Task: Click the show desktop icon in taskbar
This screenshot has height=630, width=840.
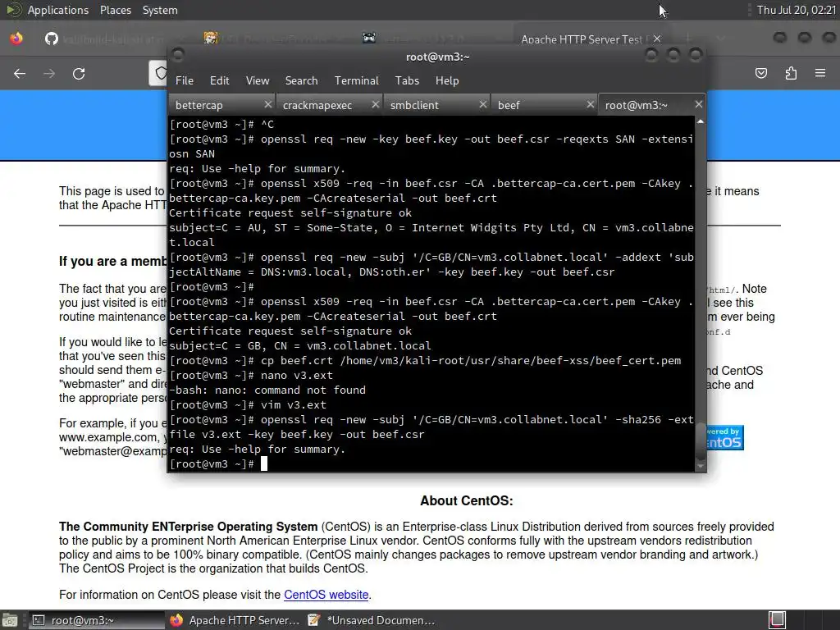Action: click(x=10, y=620)
